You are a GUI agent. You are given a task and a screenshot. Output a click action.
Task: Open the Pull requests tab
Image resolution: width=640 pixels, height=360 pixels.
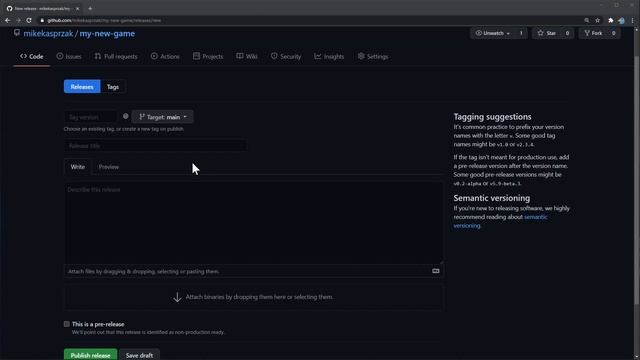116,56
